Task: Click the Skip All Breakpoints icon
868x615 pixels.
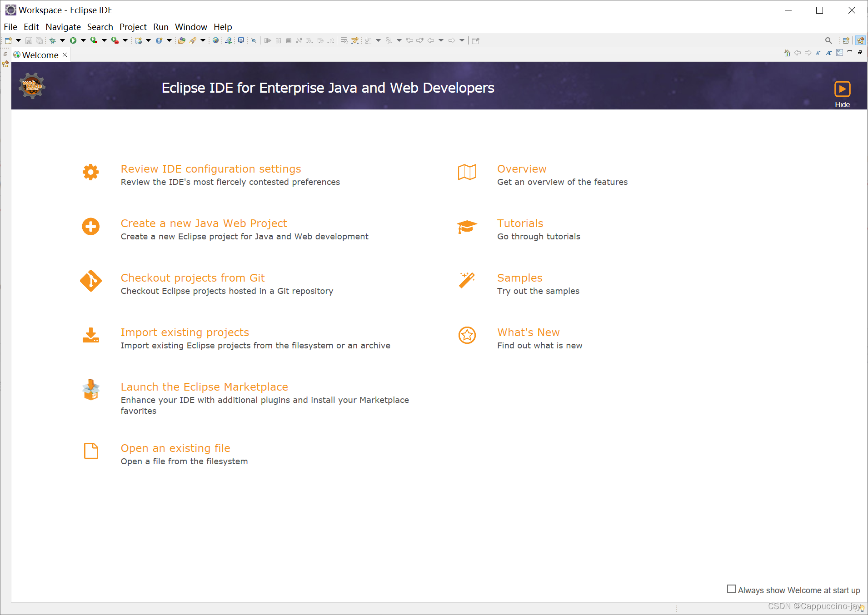Action: point(254,40)
